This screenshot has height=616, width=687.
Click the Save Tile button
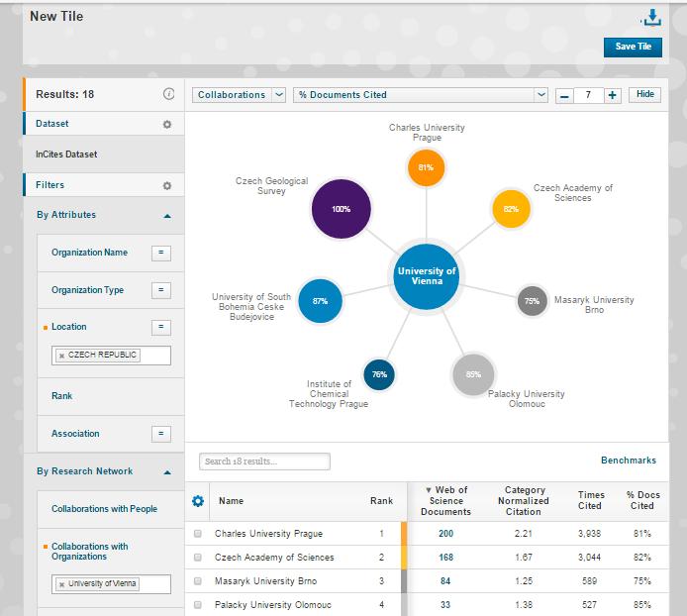point(633,47)
